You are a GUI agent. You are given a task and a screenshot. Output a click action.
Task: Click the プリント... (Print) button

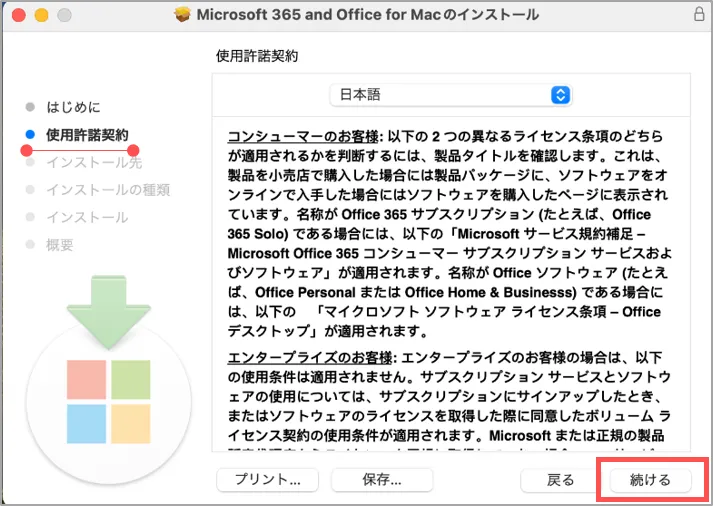(267, 480)
